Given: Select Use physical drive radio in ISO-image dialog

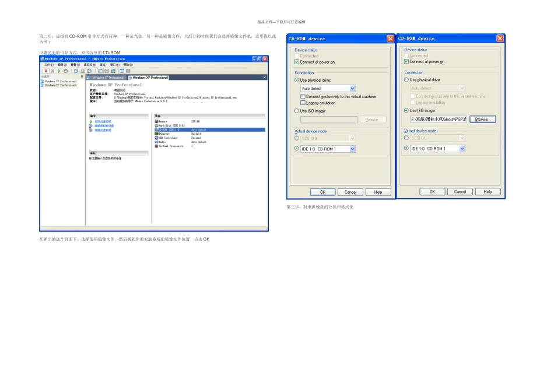Looking at the screenshot, I should click(406, 80).
